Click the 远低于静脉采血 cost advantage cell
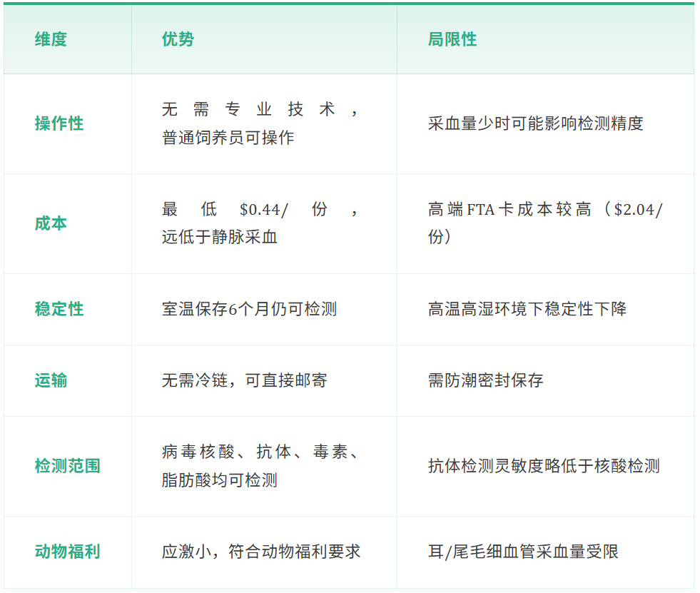The width and height of the screenshot is (700, 593). tap(219, 238)
